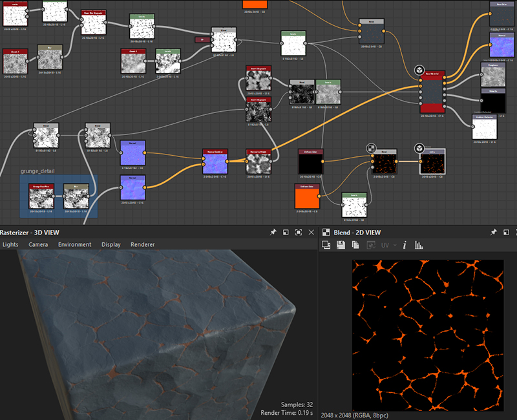Open the Lights menu in 3D view
Viewport: 517px width, 420px height.
[x=10, y=245]
